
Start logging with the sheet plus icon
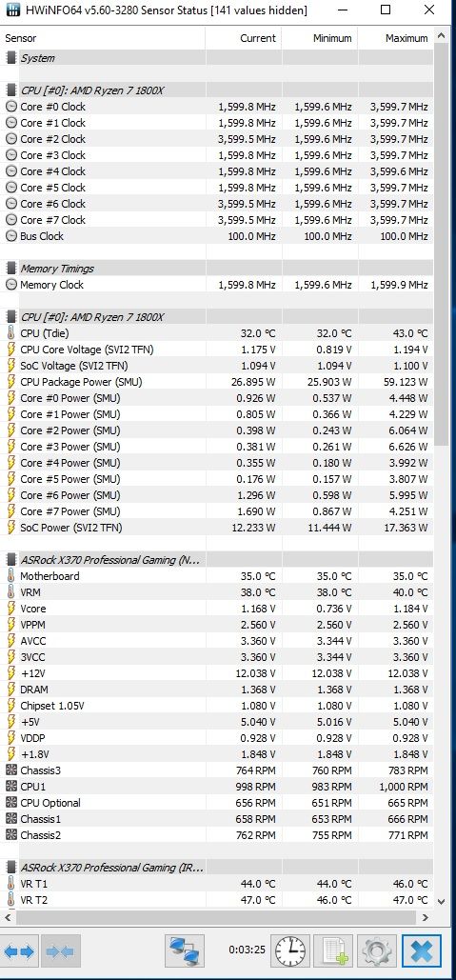click(x=333, y=951)
